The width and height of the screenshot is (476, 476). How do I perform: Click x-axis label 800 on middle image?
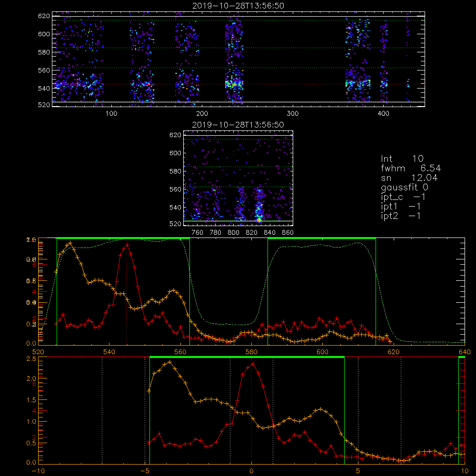[233, 233]
